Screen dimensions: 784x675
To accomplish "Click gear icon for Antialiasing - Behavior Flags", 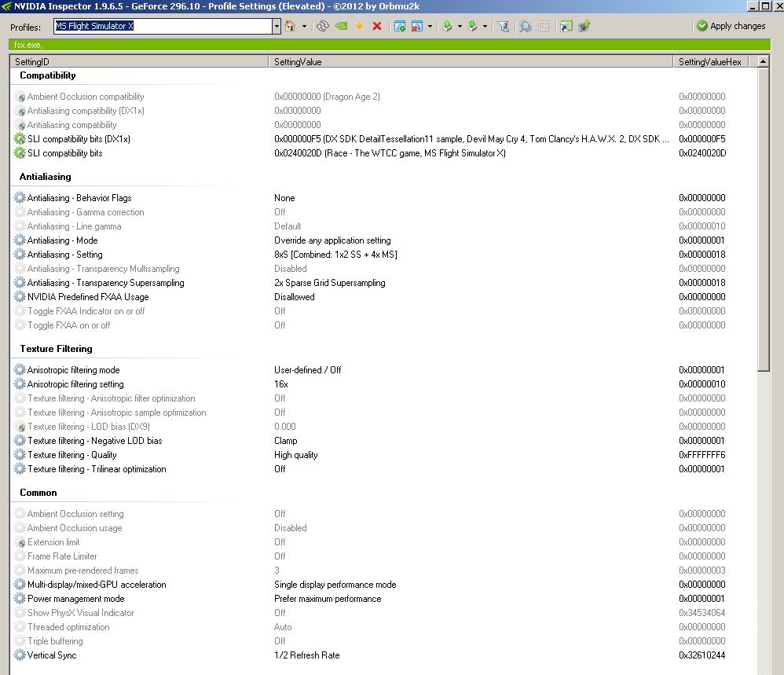I will point(20,197).
